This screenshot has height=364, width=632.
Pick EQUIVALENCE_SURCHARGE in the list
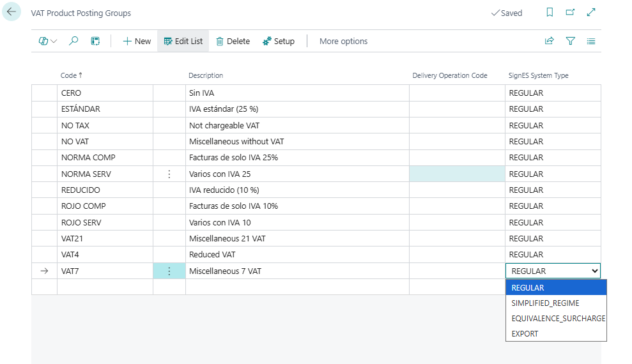[555, 318]
